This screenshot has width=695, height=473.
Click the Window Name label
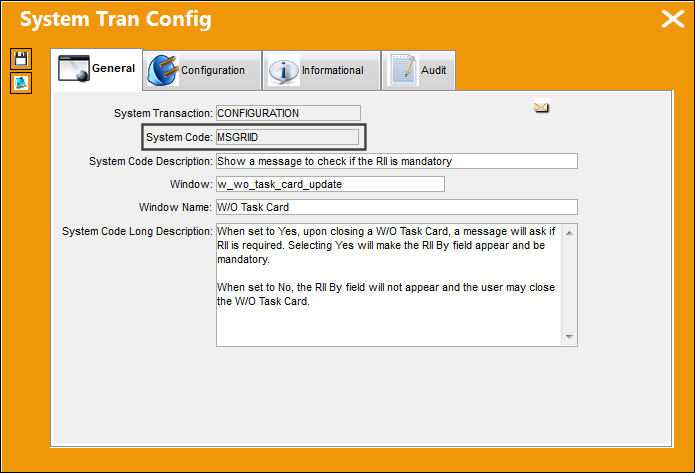point(175,207)
